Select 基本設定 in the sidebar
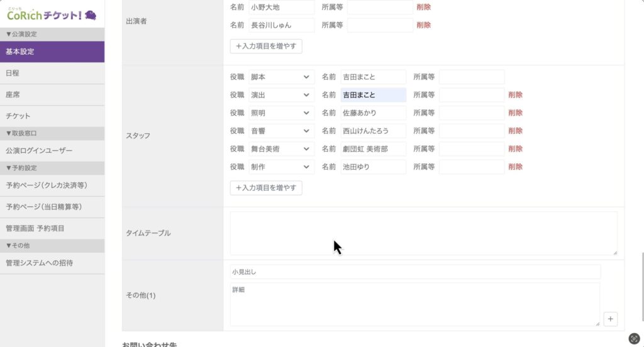 coord(52,52)
